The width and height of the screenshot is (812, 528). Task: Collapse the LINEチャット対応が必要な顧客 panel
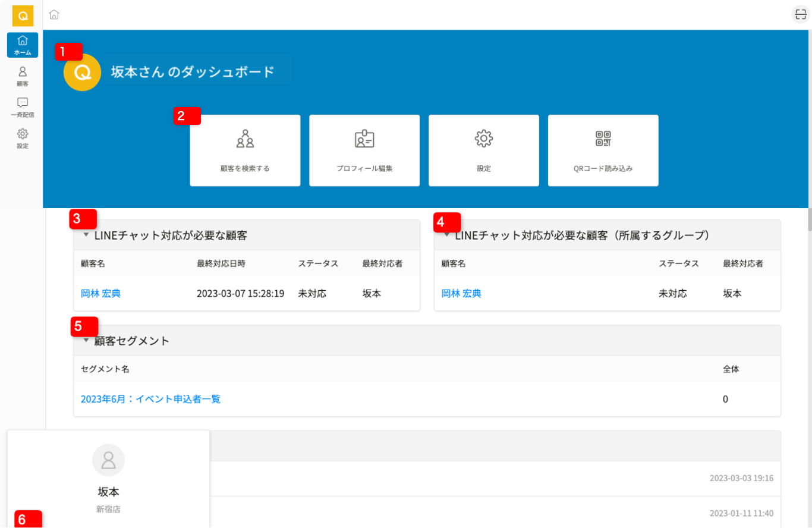86,235
